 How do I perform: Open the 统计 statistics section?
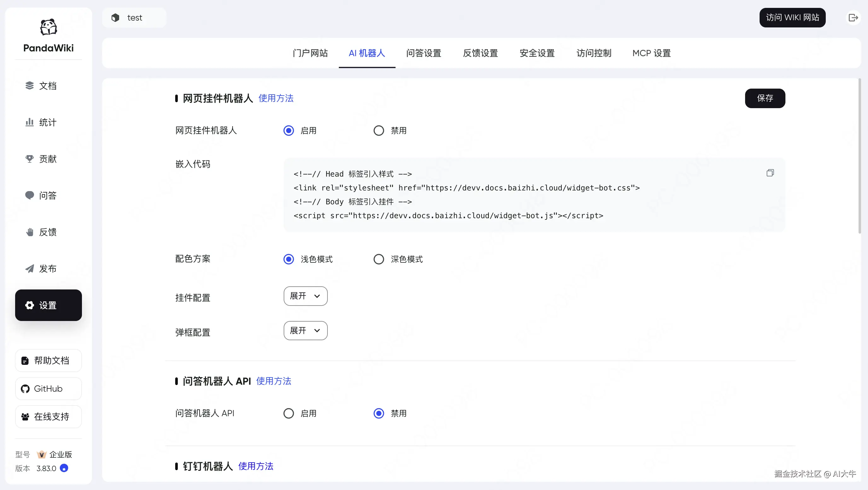point(48,122)
